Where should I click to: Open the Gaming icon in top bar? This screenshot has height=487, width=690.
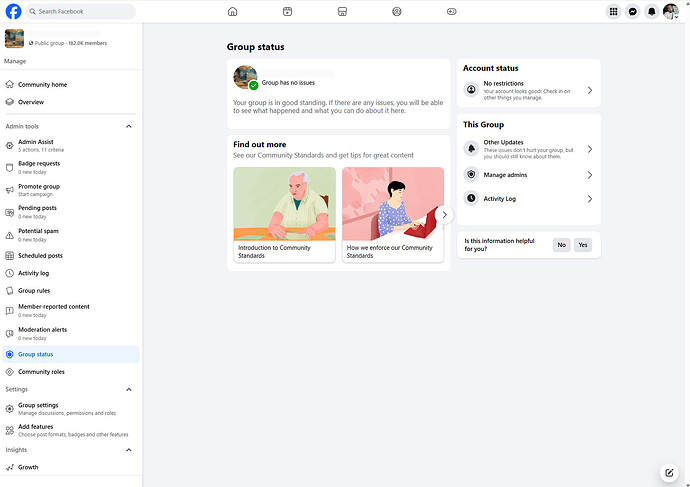(451, 12)
